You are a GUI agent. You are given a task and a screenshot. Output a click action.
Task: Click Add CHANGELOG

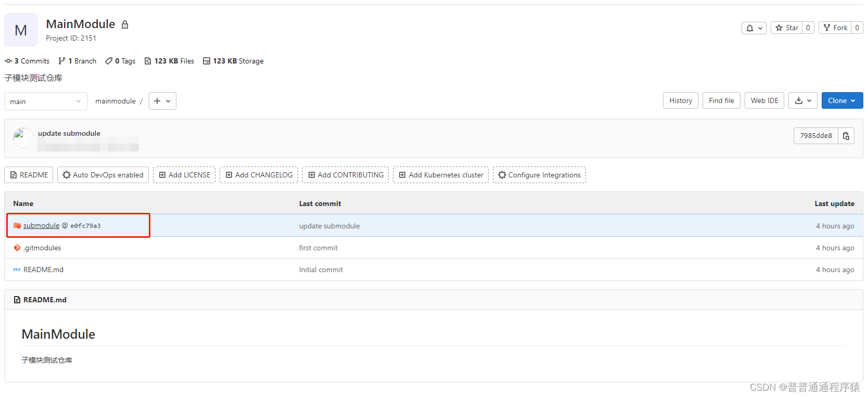click(x=259, y=175)
